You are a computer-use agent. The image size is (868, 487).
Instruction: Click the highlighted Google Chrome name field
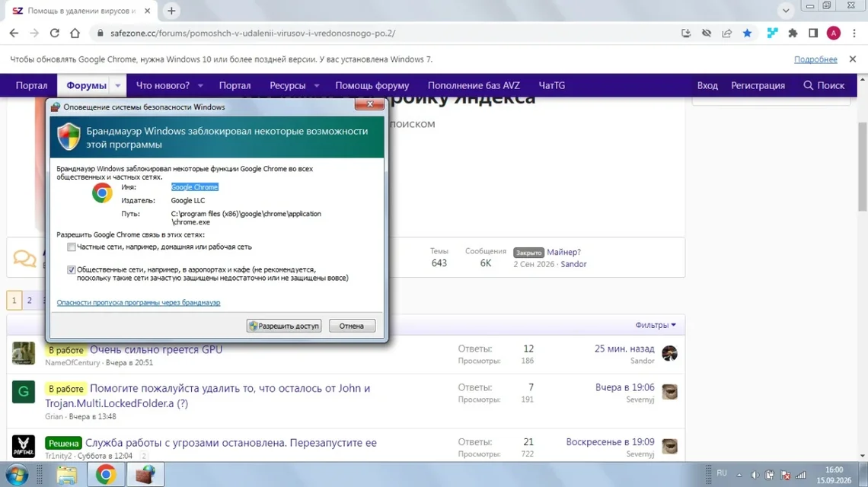pyautogui.click(x=194, y=187)
